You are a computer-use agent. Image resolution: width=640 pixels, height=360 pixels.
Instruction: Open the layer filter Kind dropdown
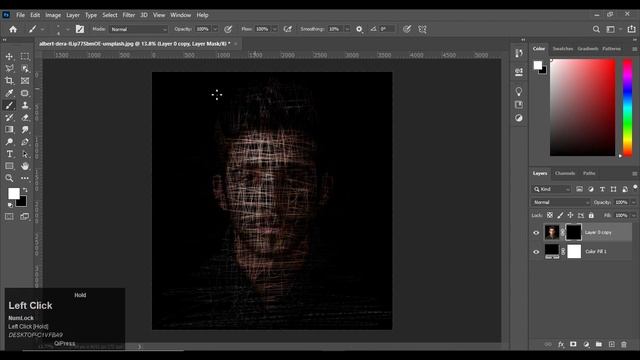tap(551, 189)
